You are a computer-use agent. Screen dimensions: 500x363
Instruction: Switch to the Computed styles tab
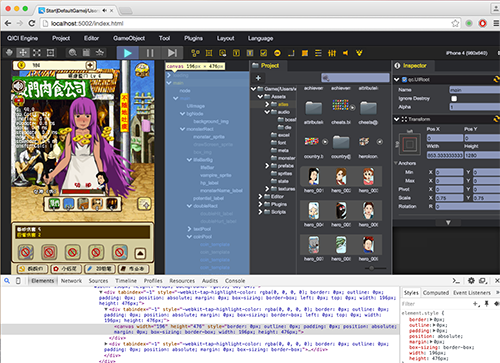(x=436, y=293)
